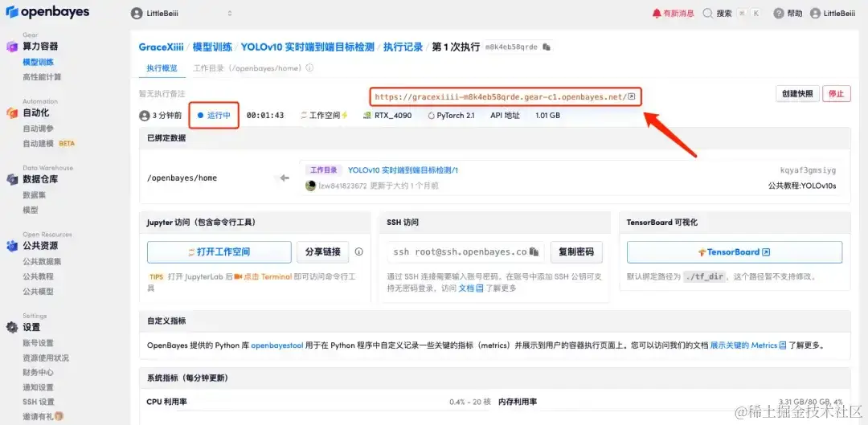Viewport: 868px width, 425px height.
Task: Open 模型 under 数据仓库
Action: pos(31,210)
